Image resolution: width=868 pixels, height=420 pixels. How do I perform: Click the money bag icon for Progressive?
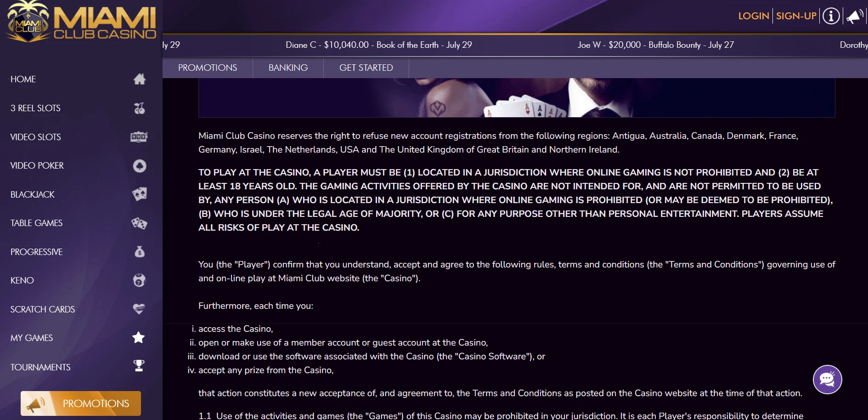140,252
